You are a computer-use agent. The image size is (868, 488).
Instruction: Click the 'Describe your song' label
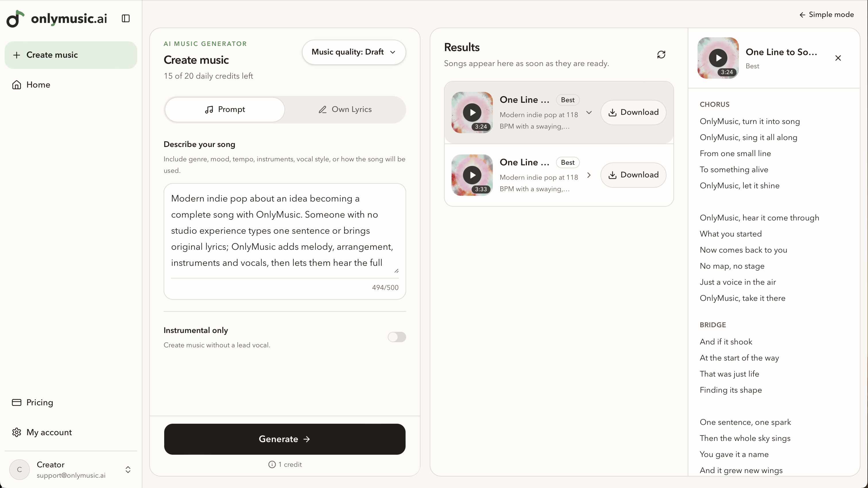[x=199, y=144]
